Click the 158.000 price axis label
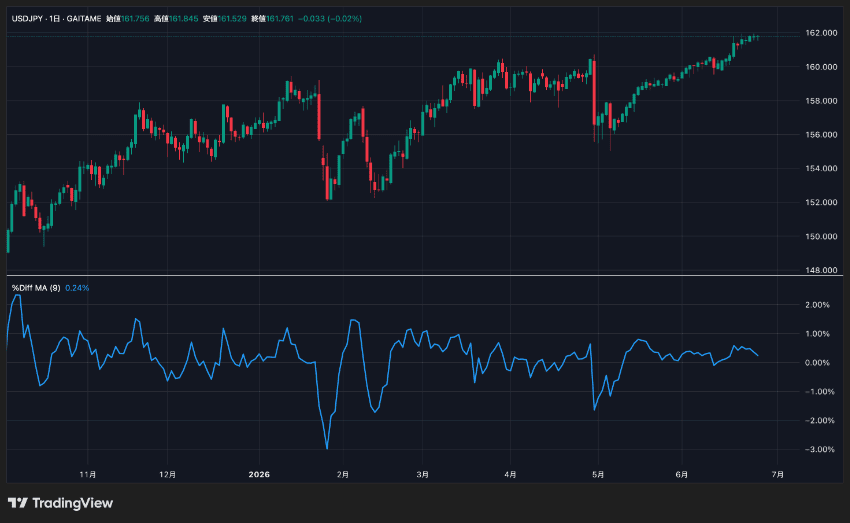This screenshot has height=523, width=850. [x=821, y=101]
